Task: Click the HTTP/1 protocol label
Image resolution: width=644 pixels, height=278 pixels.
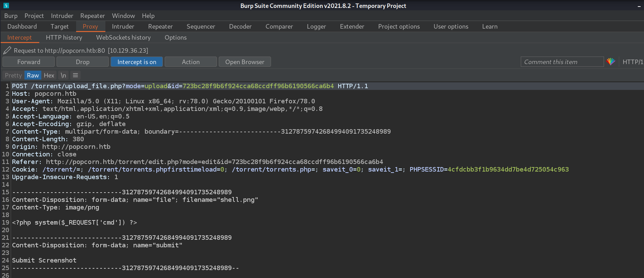Action: [x=633, y=62]
